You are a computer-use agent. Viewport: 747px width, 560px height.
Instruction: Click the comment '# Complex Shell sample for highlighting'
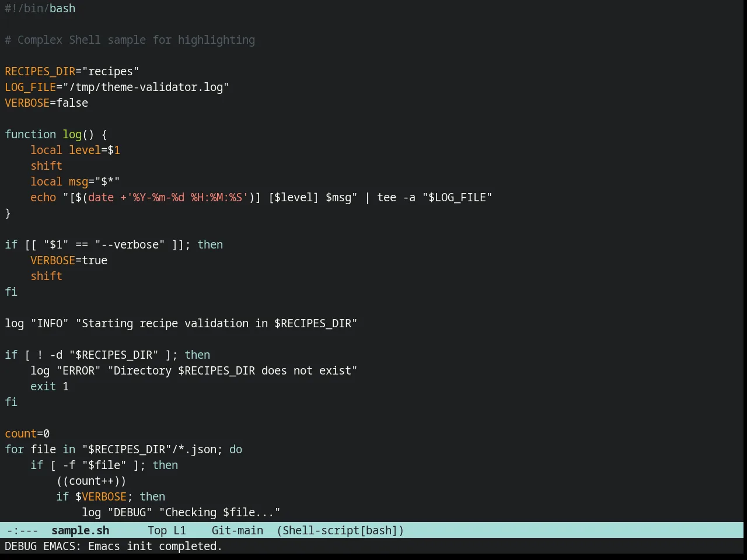click(130, 40)
